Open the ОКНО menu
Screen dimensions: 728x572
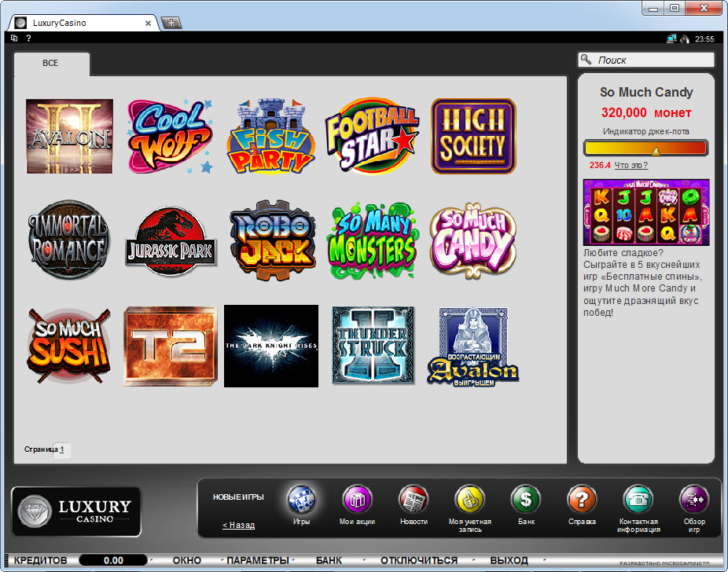coord(186,560)
